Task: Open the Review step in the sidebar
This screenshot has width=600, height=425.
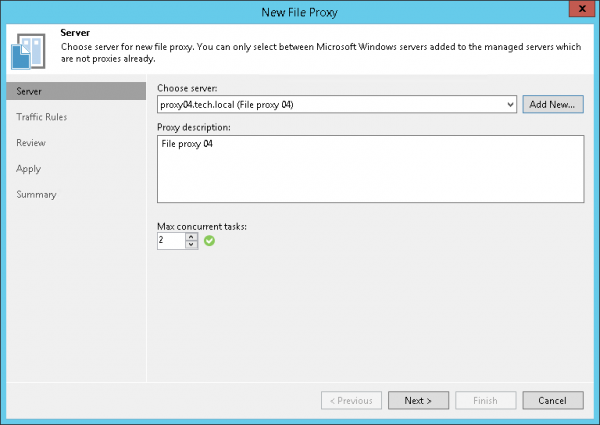Action: point(31,143)
